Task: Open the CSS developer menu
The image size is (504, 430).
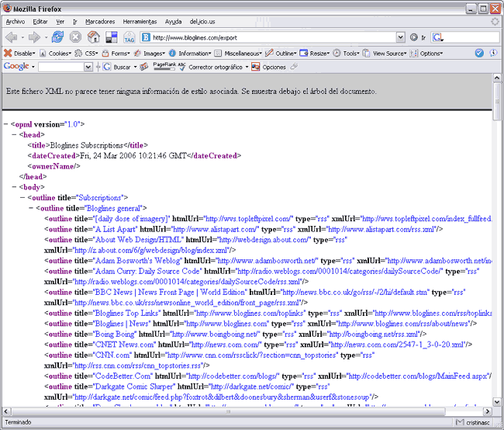Action: (x=87, y=53)
